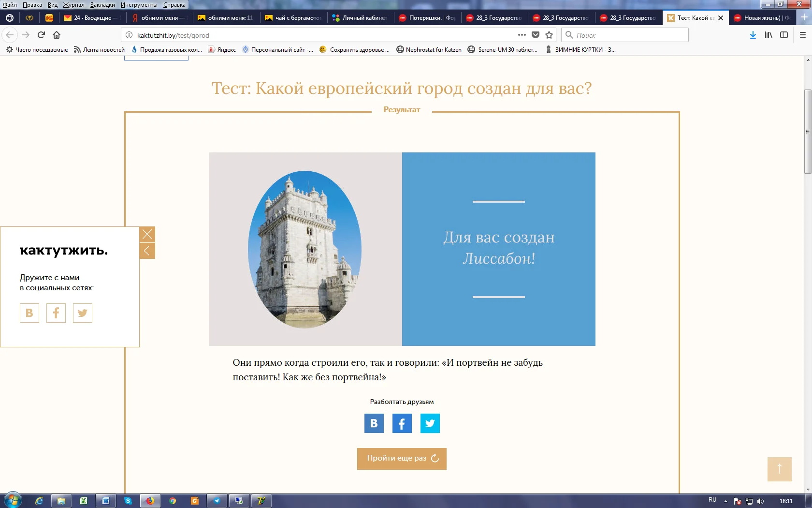The image size is (812, 508).
Task: Retake the quiz with Пройти еще раз
Action: click(x=402, y=459)
